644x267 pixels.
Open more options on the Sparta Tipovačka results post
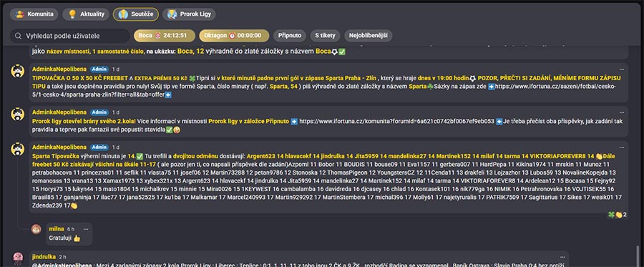click(622, 147)
